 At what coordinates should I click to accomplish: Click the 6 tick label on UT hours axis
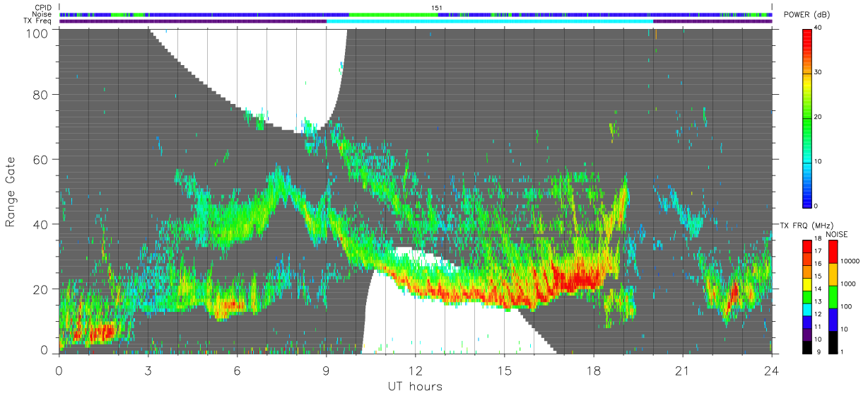[x=237, y=371]
